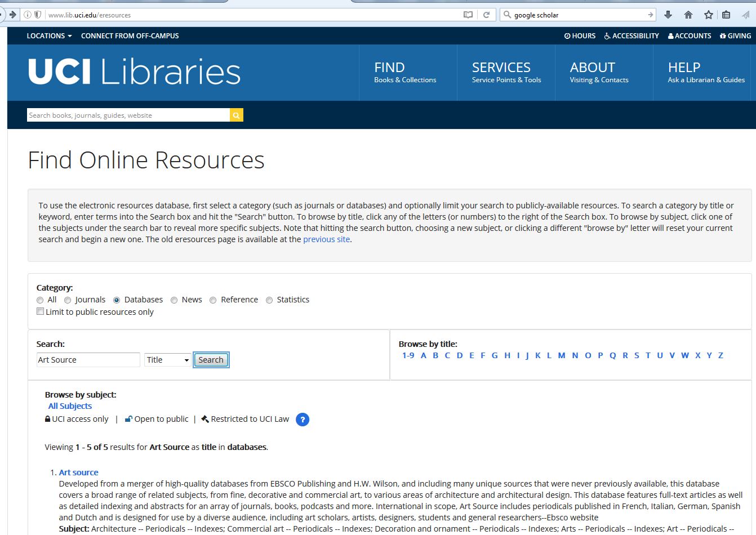This screenshot has width=756, height=535.
Task: Toggle reader view icon in address bar
Action: coord(468,15)
